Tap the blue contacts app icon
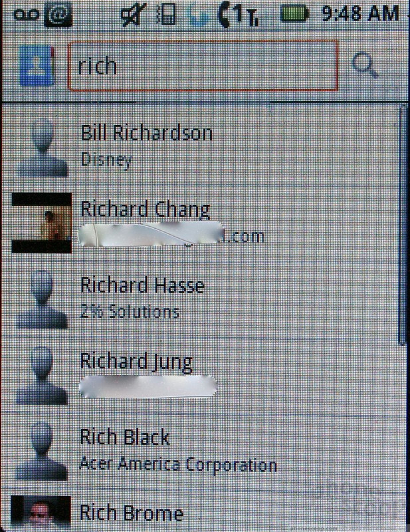 click(37, 66)
